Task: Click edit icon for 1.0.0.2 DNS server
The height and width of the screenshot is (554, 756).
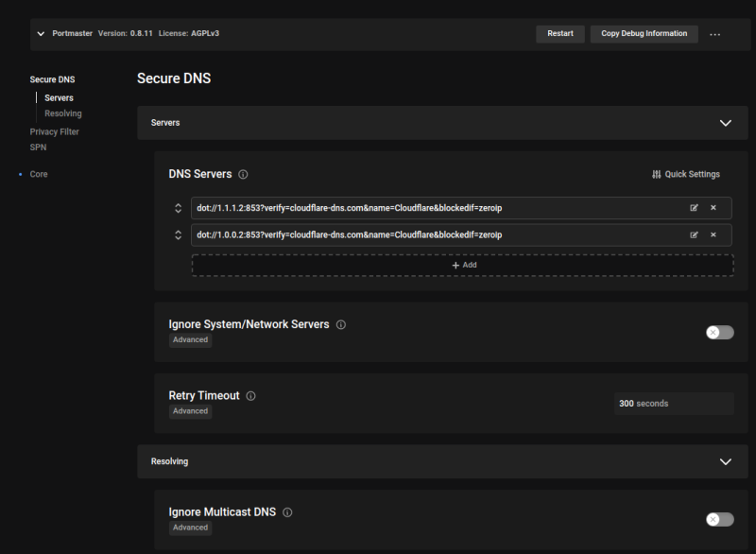Action: (695, 234)
